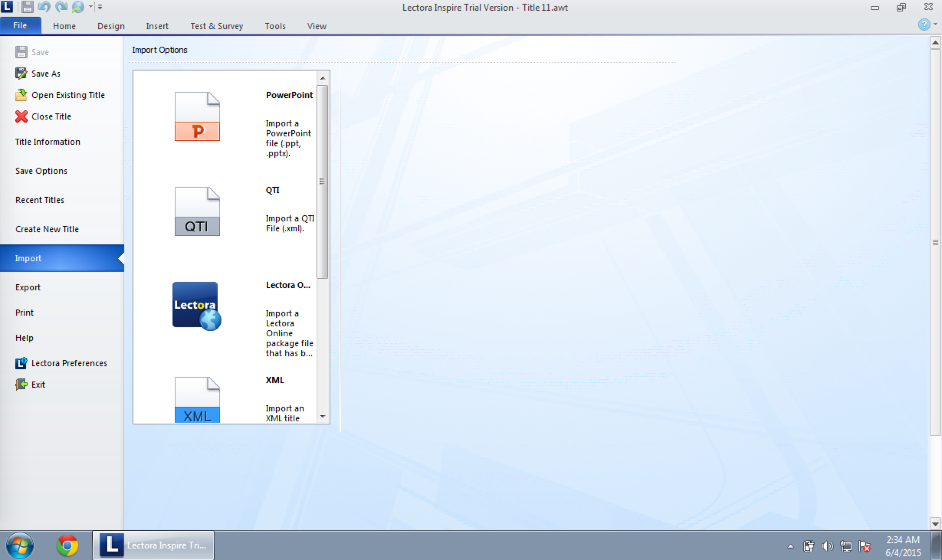Click the import list scrollbar thumb

323,182
